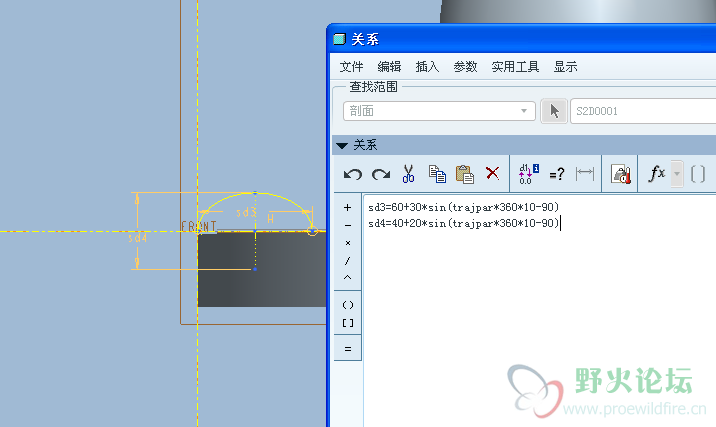
Task: Open the 参数 menu
Action: (465, 67)
